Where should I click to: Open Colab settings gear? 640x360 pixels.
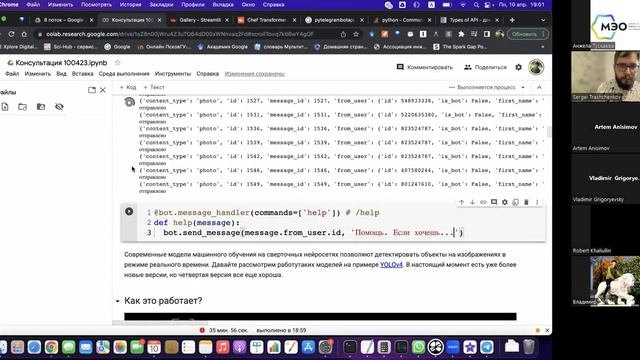(518, 67)
